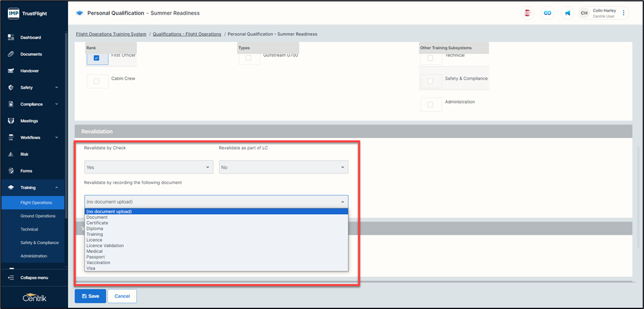Click Collapse menu at sidebar bottom

[34, 278]
